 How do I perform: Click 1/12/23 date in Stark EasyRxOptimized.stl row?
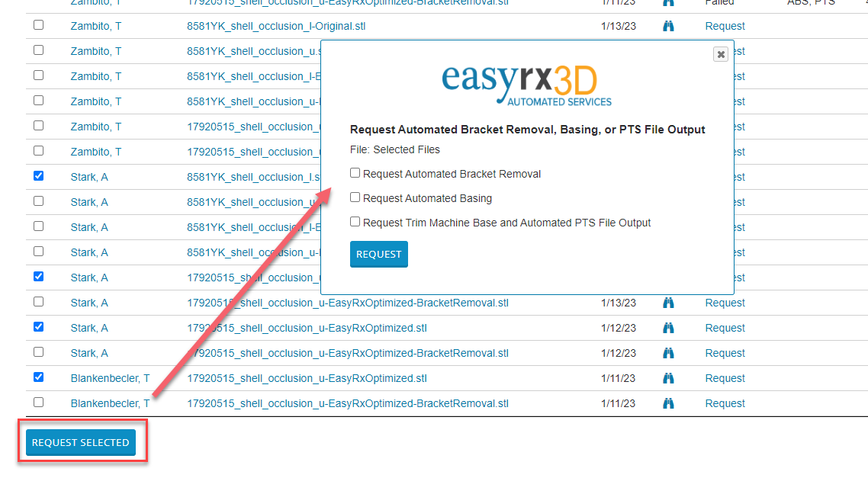(x=619, y=328)
